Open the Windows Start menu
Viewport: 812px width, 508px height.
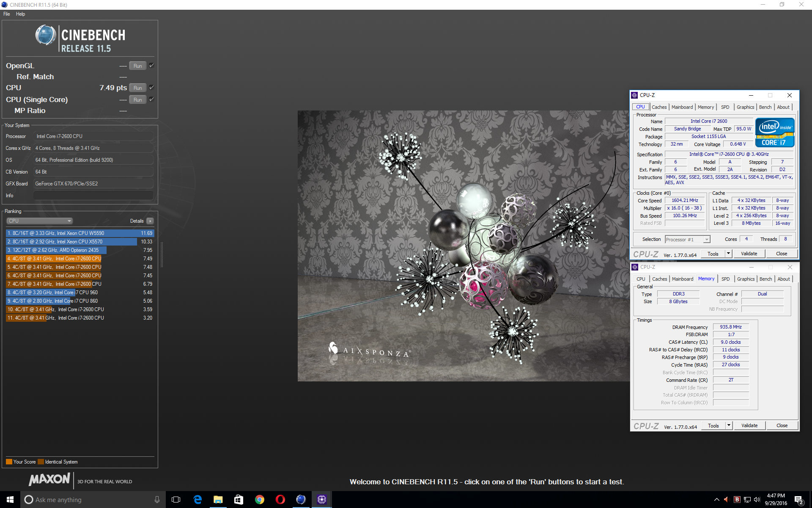[10, 500]
